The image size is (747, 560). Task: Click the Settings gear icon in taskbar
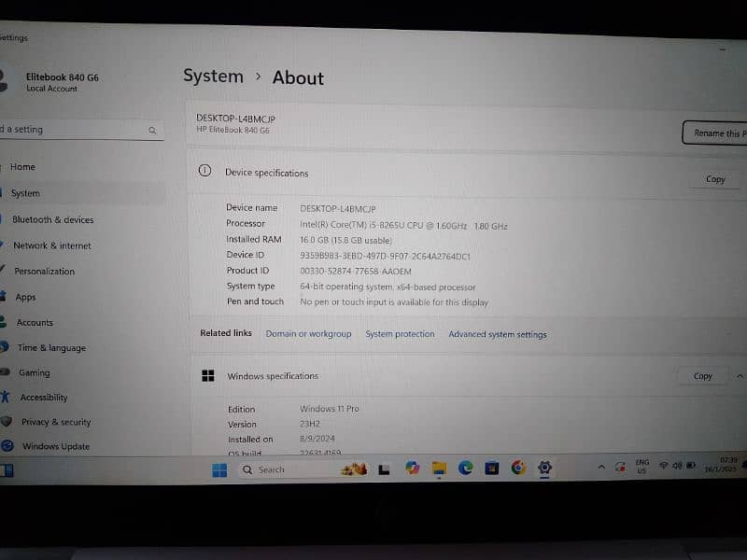click(545, 468)
